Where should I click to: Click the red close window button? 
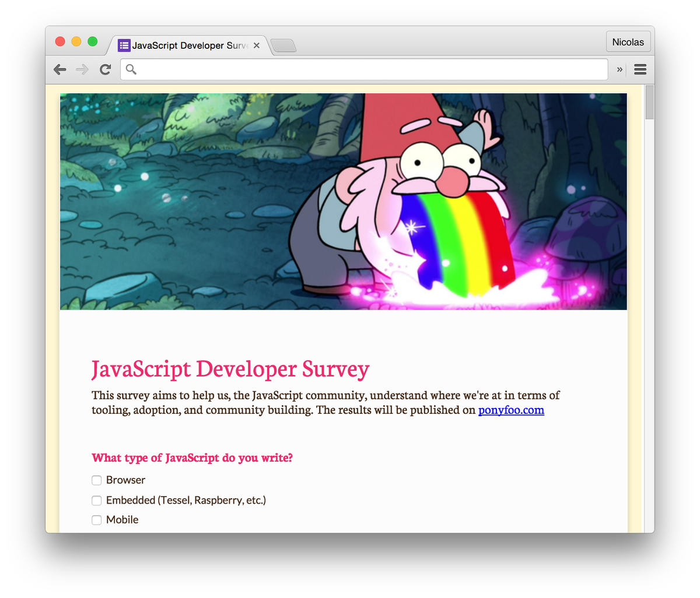60,41
